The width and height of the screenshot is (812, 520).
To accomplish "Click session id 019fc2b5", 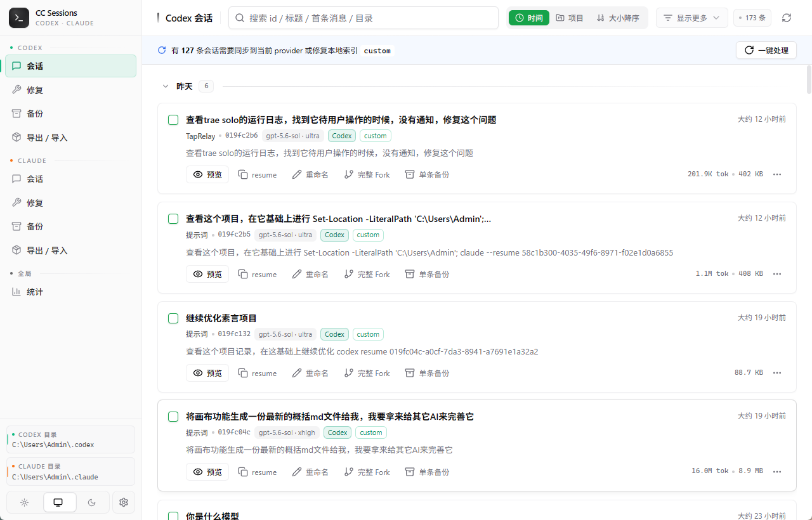I will coord(234,235).
